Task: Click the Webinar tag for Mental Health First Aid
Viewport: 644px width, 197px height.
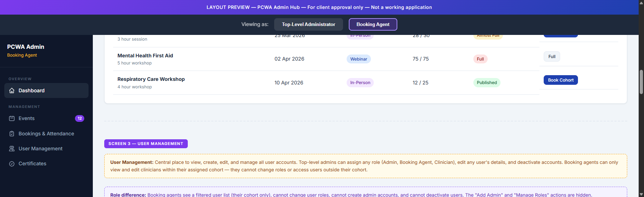Action: (x=358, y=59)
